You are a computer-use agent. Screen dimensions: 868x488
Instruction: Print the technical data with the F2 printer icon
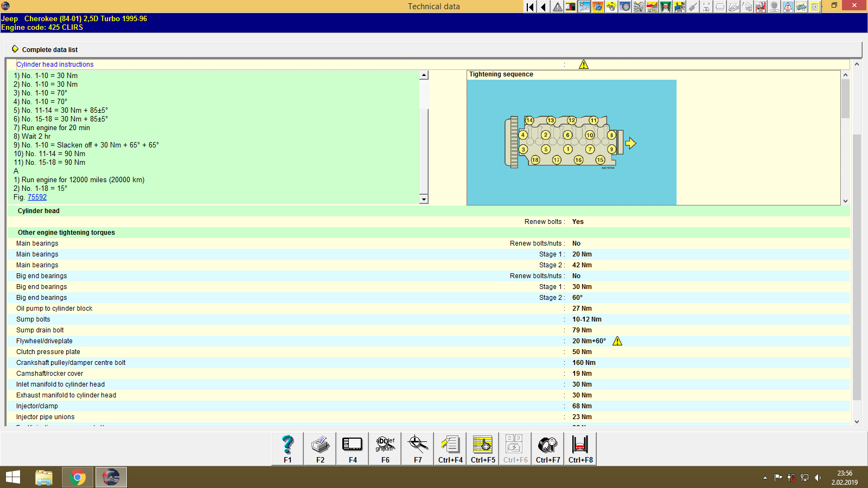pyautogui.click(x=320, y=447)
